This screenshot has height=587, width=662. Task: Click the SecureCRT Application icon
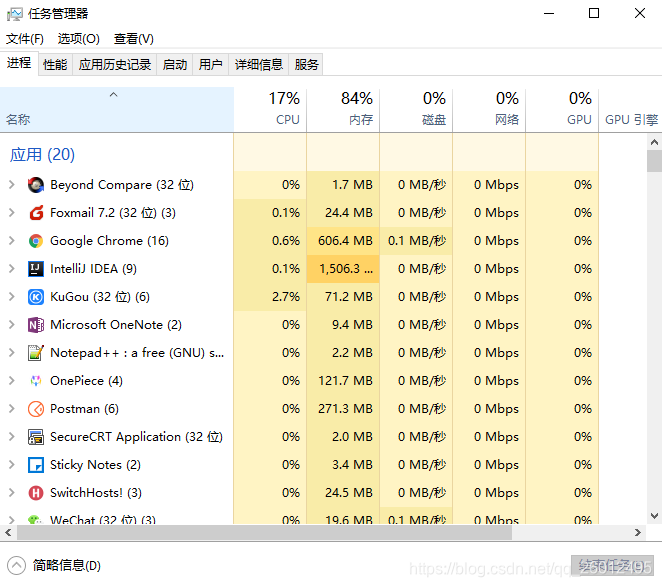36,437
